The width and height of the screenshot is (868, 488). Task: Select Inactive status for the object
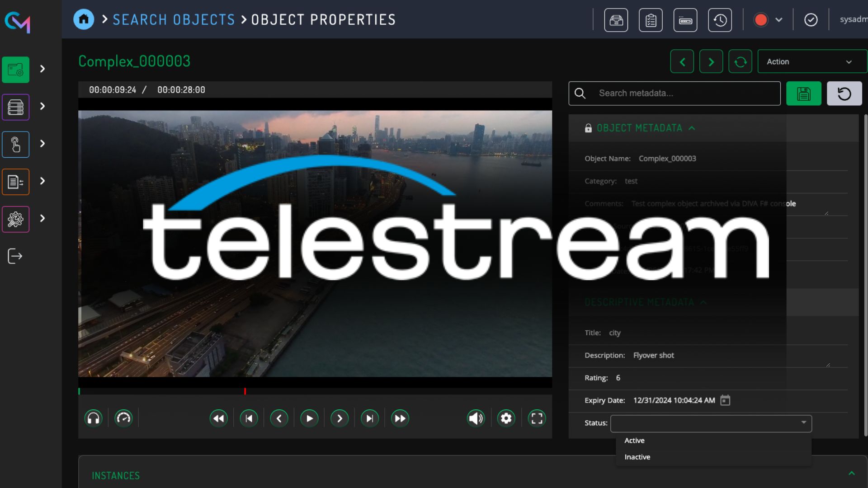pos(637,457)
